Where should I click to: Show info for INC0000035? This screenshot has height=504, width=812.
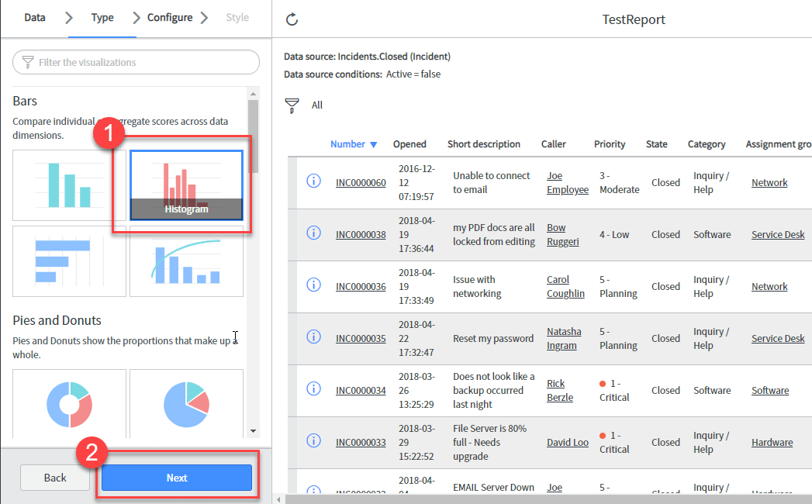coord(313,337)
